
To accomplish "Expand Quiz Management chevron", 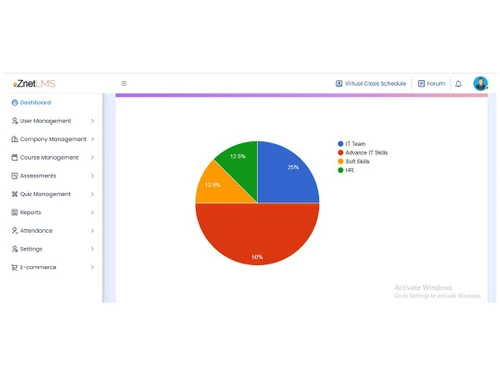I will (92, 194).
